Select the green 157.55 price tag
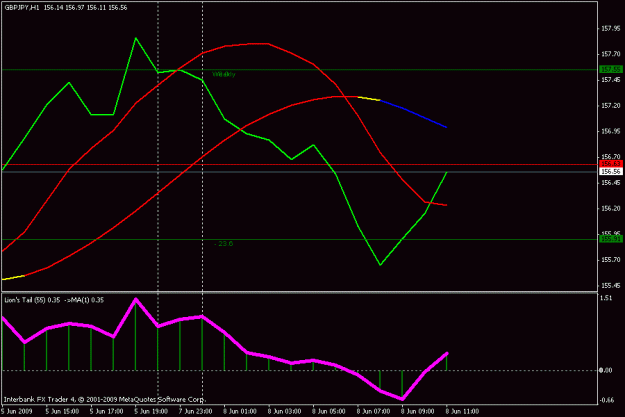This screenshot has width=625, height=417. [x=611, y=70]
